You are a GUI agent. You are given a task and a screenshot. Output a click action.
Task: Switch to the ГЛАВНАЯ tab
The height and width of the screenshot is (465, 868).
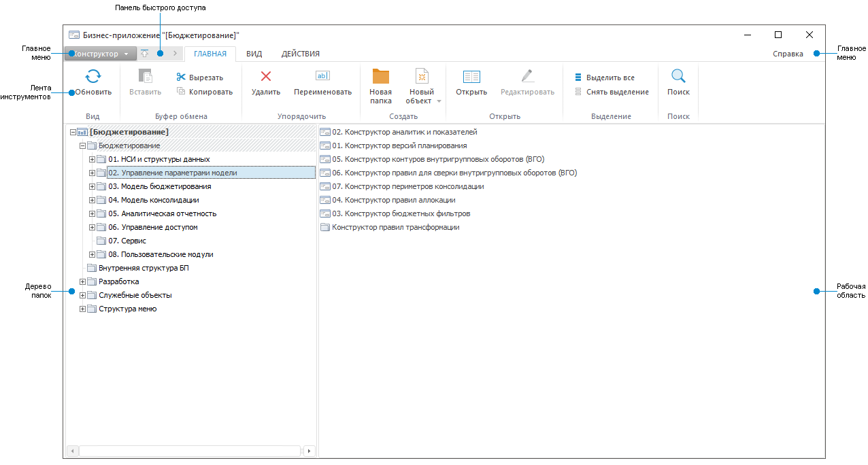coord(210,54)
